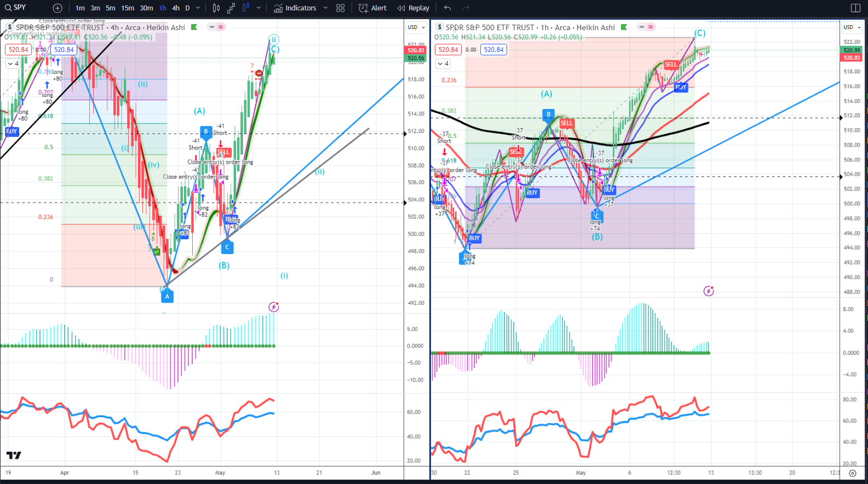Expand the collapsed indicator legend on 1h chart
The width and height of the screenshot is (868, 484).
point(444,64)
